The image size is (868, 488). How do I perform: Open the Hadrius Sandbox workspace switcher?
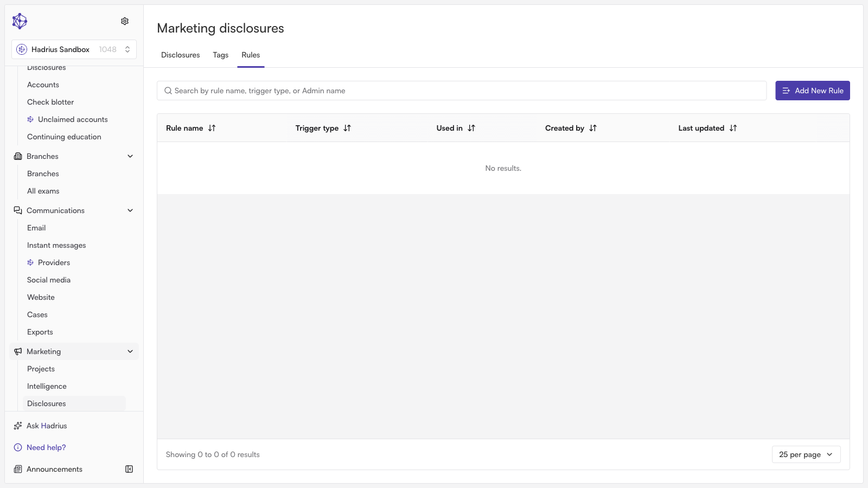click(x=74, y=49)
